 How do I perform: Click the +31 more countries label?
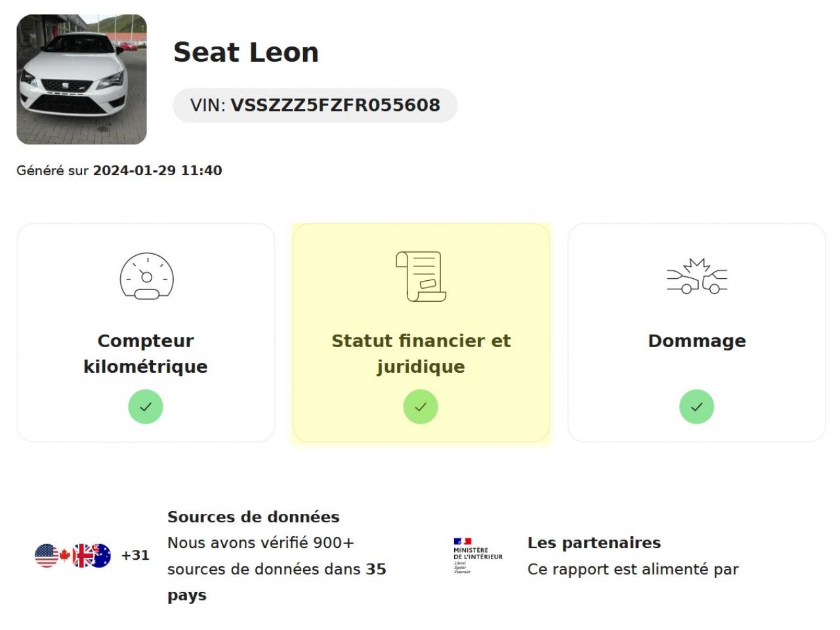tap(135, 555)
